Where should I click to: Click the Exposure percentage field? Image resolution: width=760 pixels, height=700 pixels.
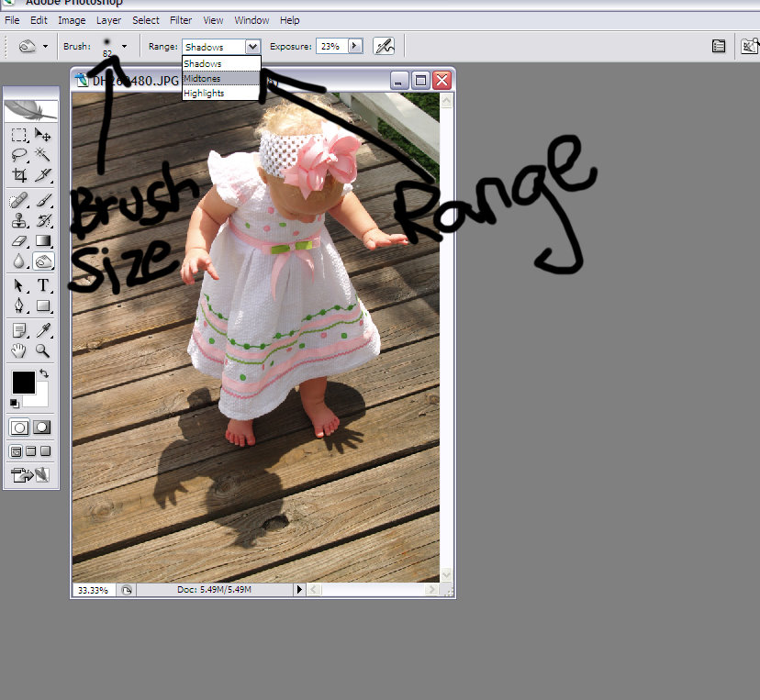332,47
